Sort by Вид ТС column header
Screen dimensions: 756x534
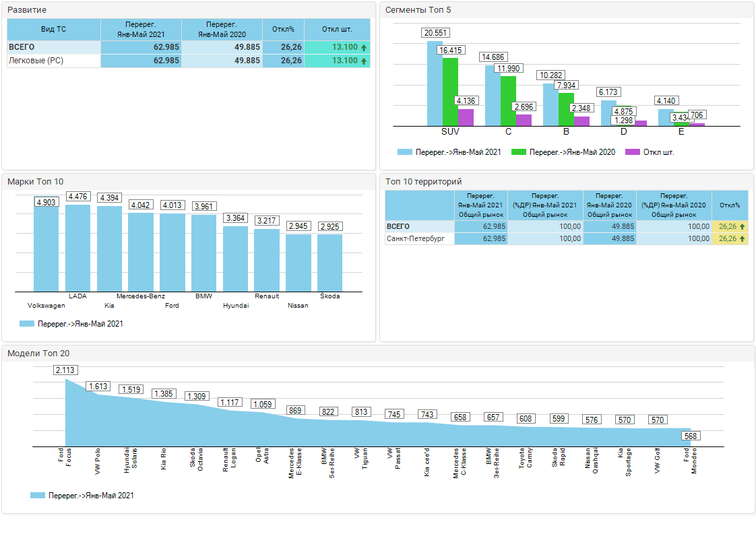53,29
